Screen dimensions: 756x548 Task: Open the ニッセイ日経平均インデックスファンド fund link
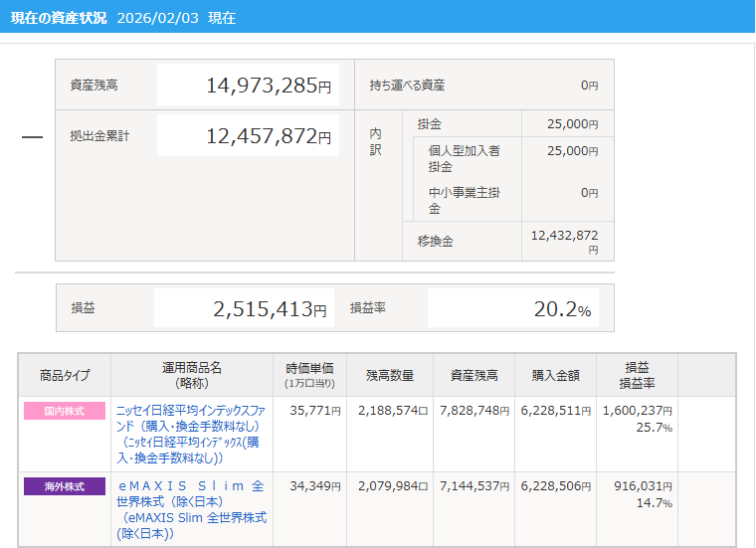(x=189, y=418)
